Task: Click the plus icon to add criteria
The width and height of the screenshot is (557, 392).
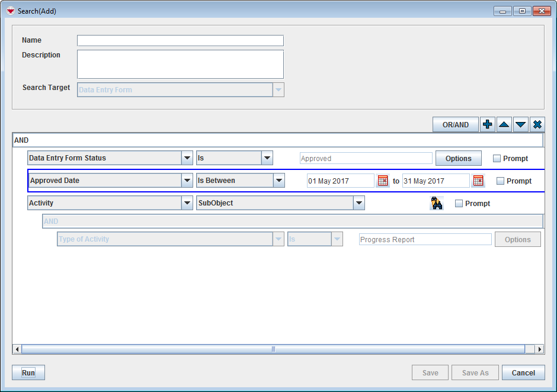Action: pyautogui.click(x=487, y=124)
